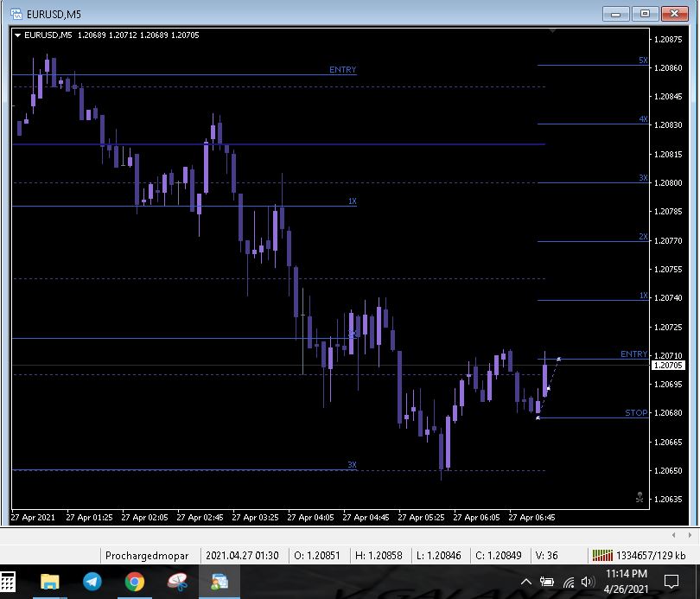Screen dimensions: 700x599
Task: Select the right-side ENTRY level label
Action: click(x=634, y=354)
